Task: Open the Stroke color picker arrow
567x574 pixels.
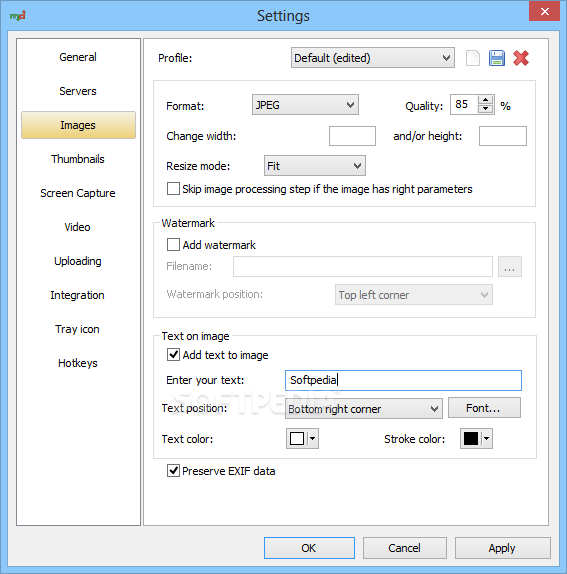Action: pyautogui.click(x=486, y=438)
